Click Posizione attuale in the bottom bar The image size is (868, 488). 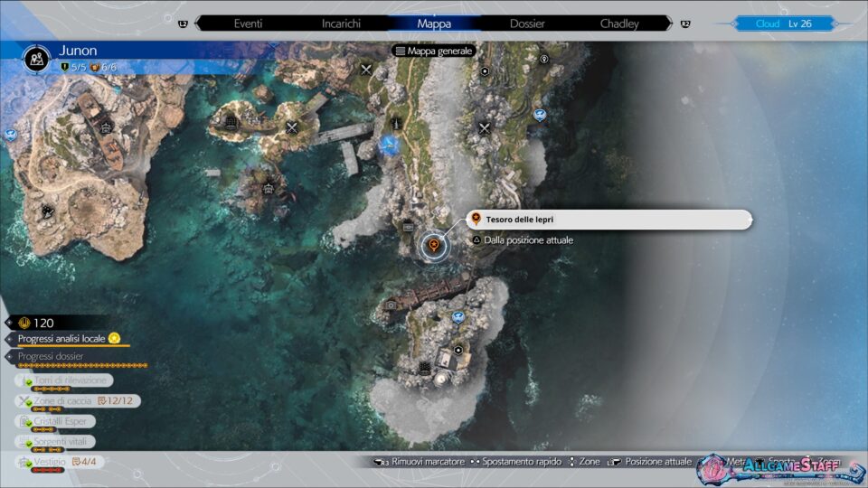click(658, 462)
